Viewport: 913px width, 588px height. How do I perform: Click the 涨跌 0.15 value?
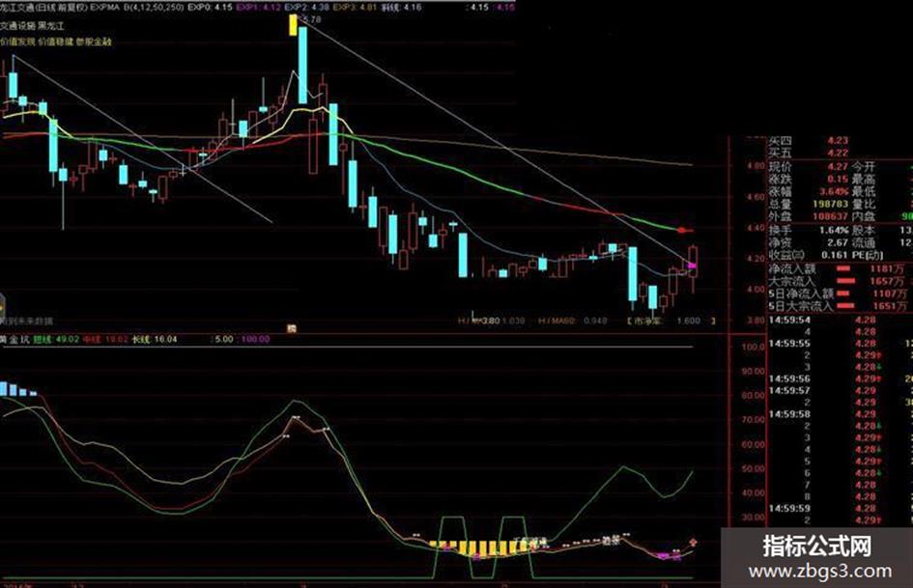tap(809, 179)
